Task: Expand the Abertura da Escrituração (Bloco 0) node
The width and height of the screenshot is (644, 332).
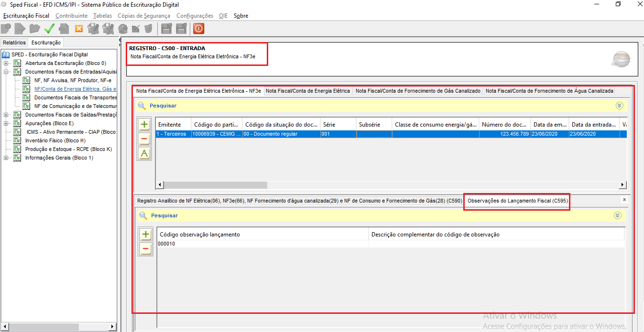Action: click(x=6, y=63)
